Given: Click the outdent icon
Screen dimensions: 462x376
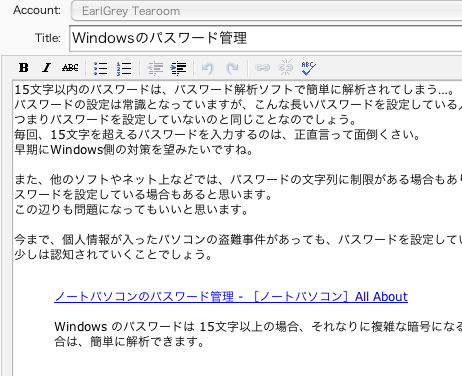Looking at the screenshot, I should tap(155, 68).
